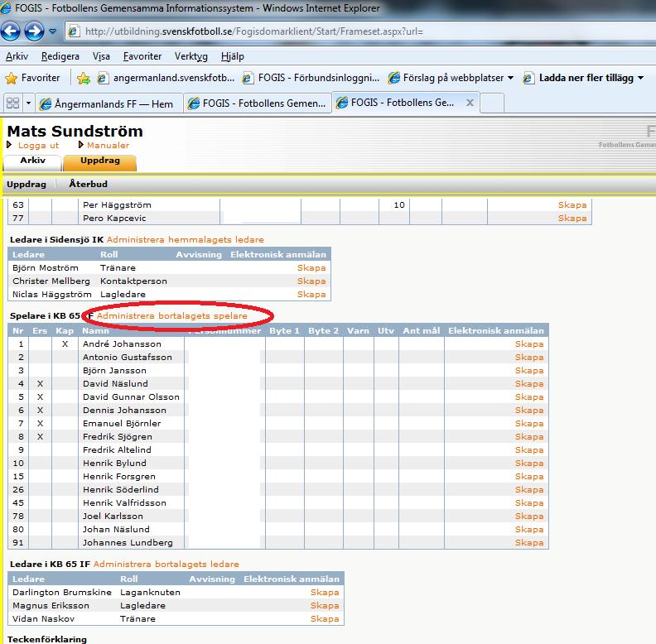Open the Visa menu
This screenshot has width=656, height=644.
pos(101,56)
